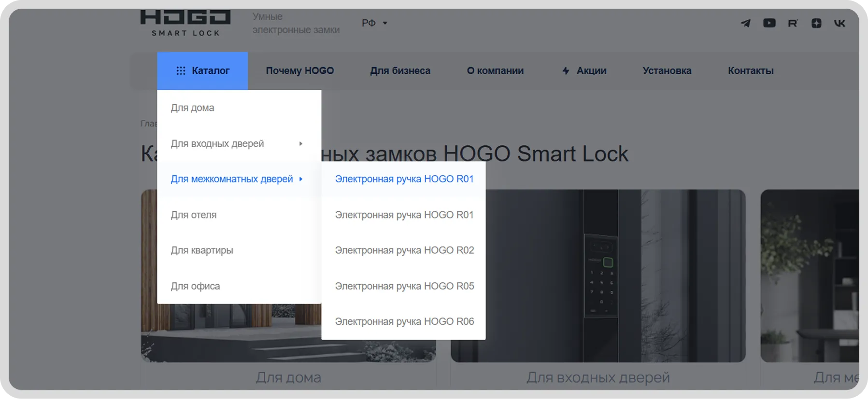Expand the Для входных дверей submenu arrow
The width and height of the screenshot is (868, 399).
click(x=300, y=144)
